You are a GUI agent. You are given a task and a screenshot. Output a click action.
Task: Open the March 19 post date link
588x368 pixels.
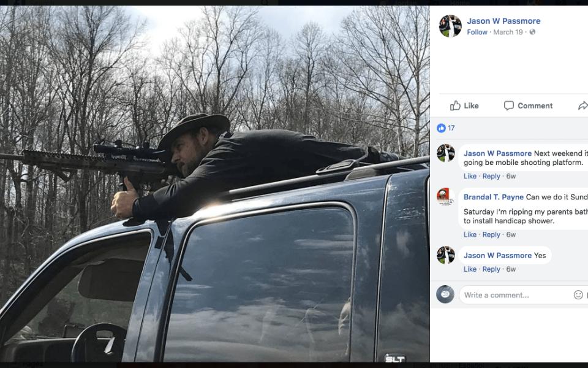pyautogui.click(x=508, y=32)
